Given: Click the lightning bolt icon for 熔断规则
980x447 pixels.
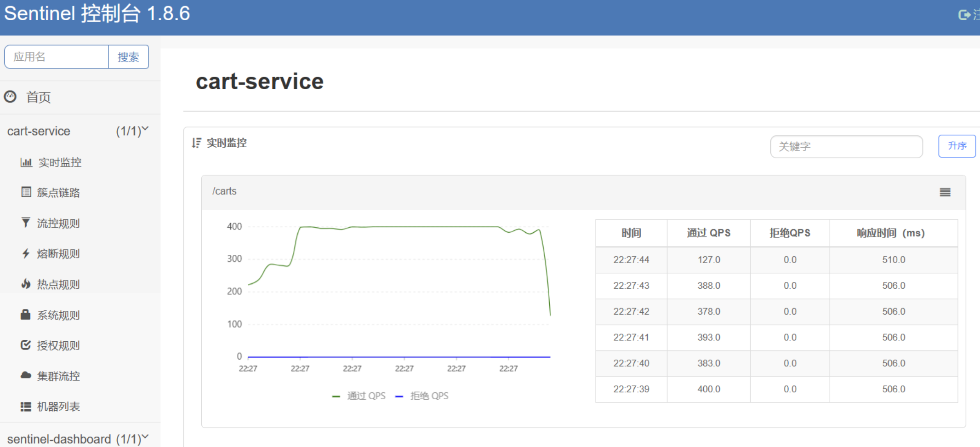Looking at the screenshot, I should [26, 253].
